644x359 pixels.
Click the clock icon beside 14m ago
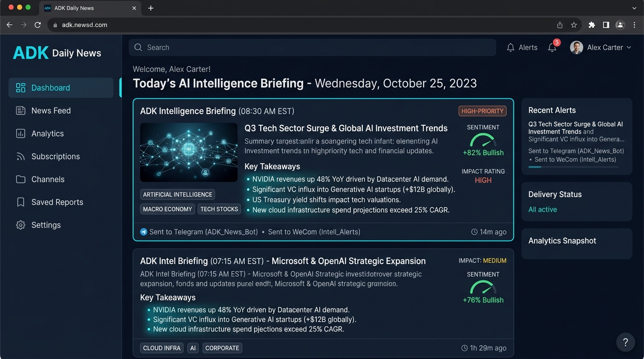pyautogui.click(x=474, y=232)
